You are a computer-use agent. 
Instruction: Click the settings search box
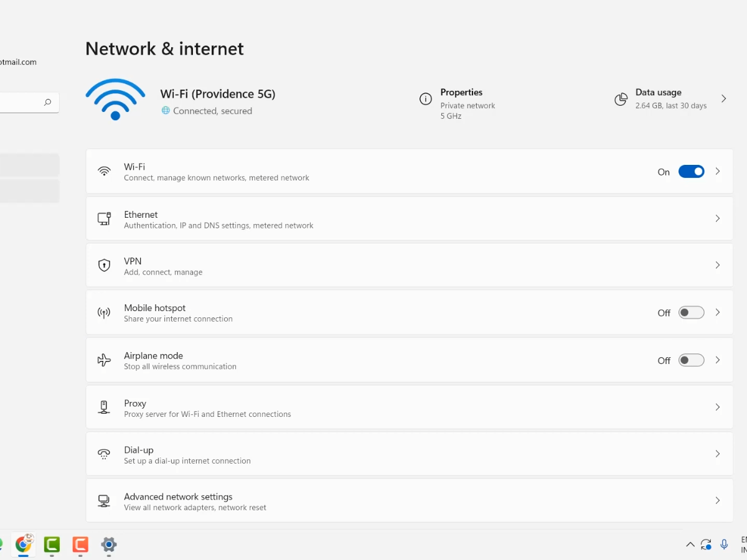pyautogui.click(x=22, y=103)
